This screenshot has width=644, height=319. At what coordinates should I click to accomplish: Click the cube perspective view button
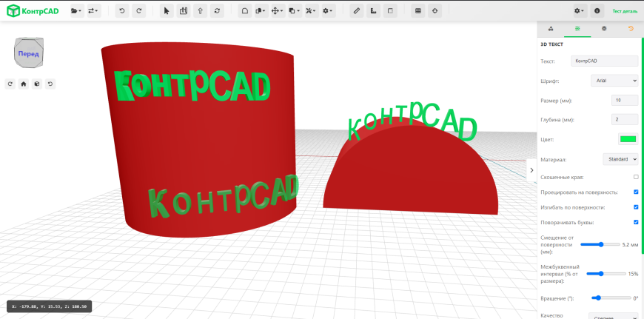tap(37, 84)
